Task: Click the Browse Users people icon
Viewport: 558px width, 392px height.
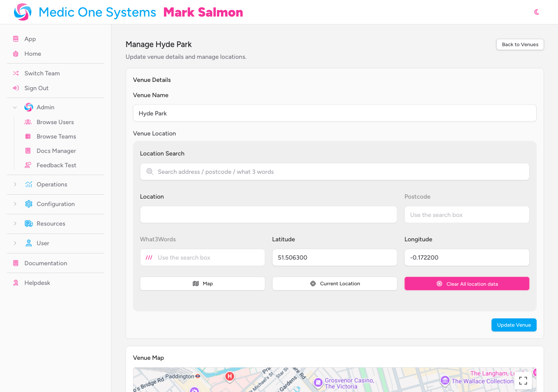Action: [x=28, y=122]
